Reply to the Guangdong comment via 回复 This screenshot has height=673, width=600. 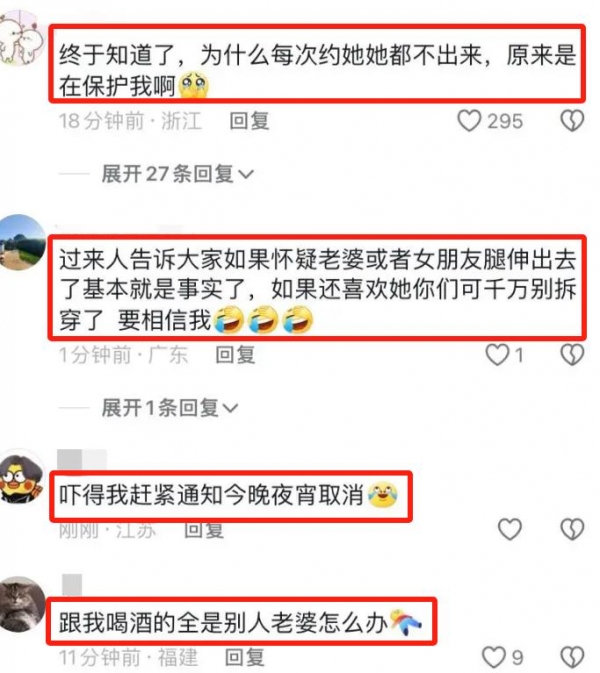(235, 355)
